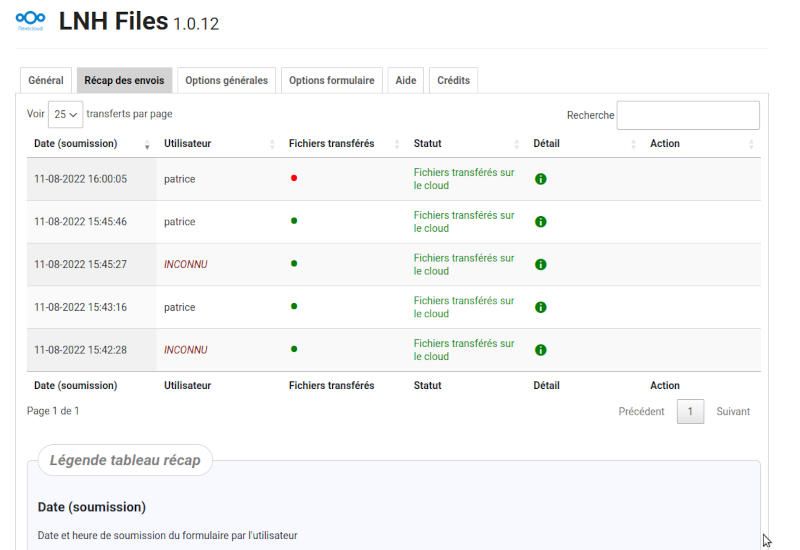Image resolution: width=800 pixels, height=550 pixels.
Task: Click user patrice in 15:45:46 row
Action: 180,222
